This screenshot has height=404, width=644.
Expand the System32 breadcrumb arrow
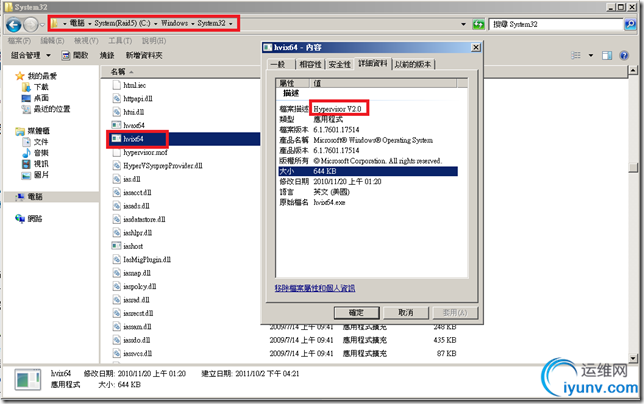[x=230, y=24]
